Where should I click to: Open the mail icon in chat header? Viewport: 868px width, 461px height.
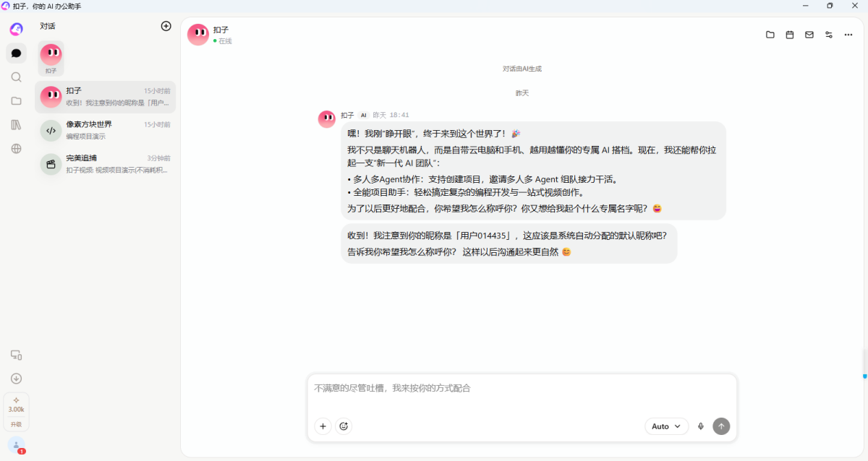809,35
